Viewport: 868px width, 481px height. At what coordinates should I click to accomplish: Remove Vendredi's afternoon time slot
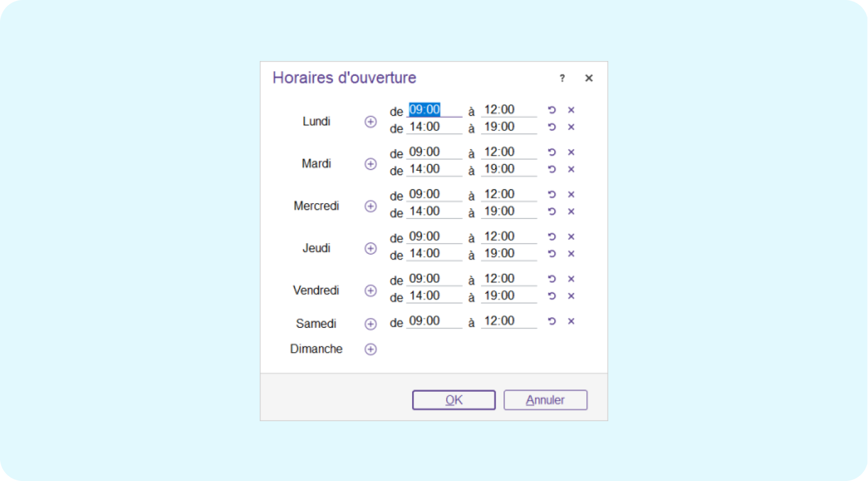571,296
